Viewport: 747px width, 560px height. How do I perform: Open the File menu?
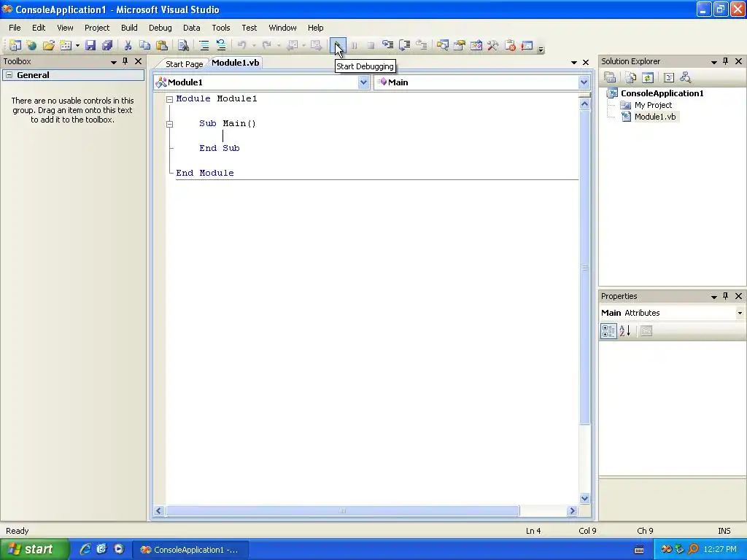15,28
